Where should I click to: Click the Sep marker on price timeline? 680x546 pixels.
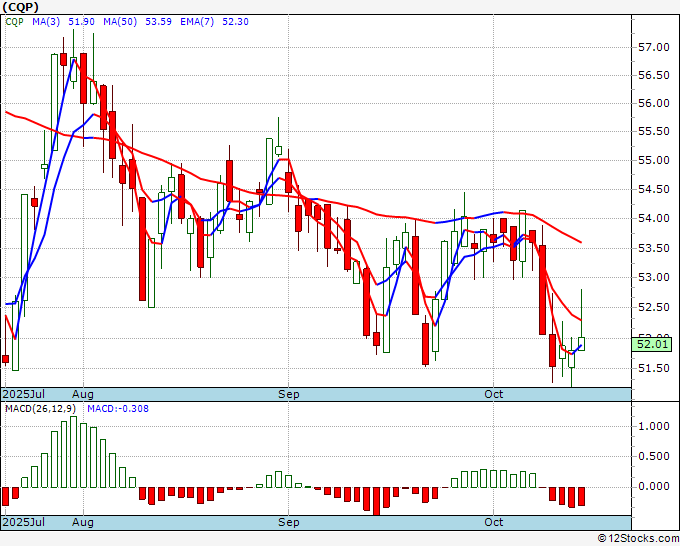(288, 394)
